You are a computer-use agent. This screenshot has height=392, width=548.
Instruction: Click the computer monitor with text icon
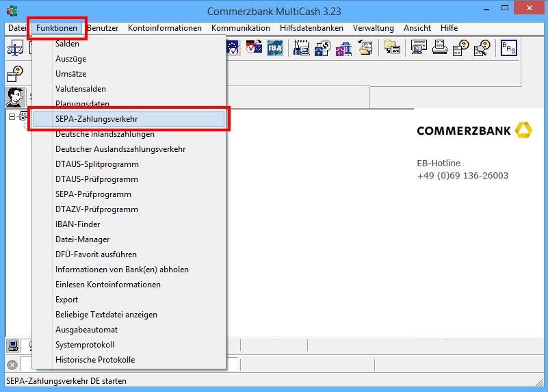pyautogui.click(x=419, y=47)
